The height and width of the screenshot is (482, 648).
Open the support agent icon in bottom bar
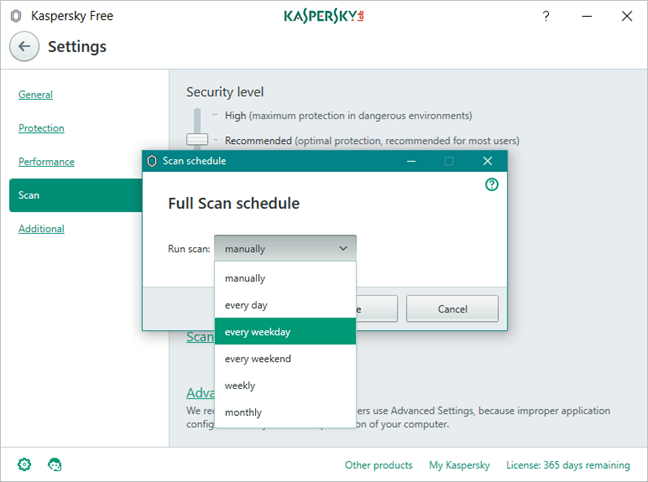coord(55,465)
